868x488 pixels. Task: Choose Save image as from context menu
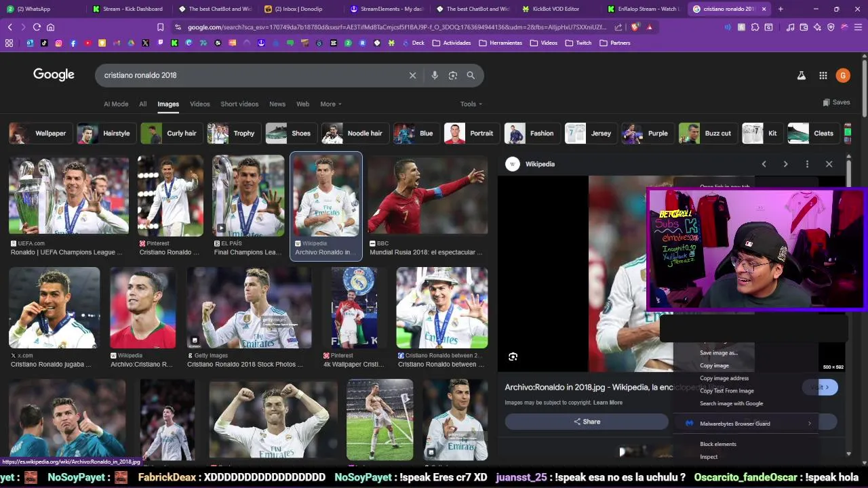[x=719, y=353]
